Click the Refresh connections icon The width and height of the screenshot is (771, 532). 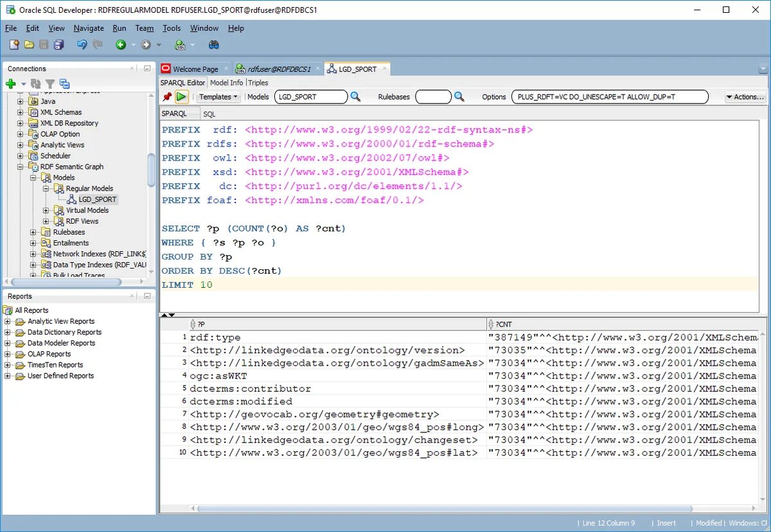[x=36, y=84]
